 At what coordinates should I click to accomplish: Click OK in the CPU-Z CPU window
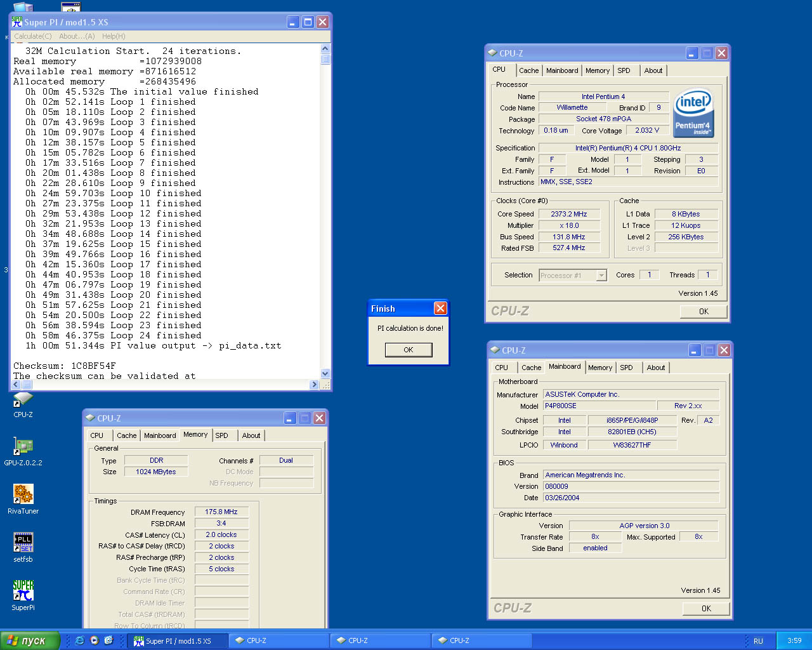pyautogui.click(x=704, y=311)
